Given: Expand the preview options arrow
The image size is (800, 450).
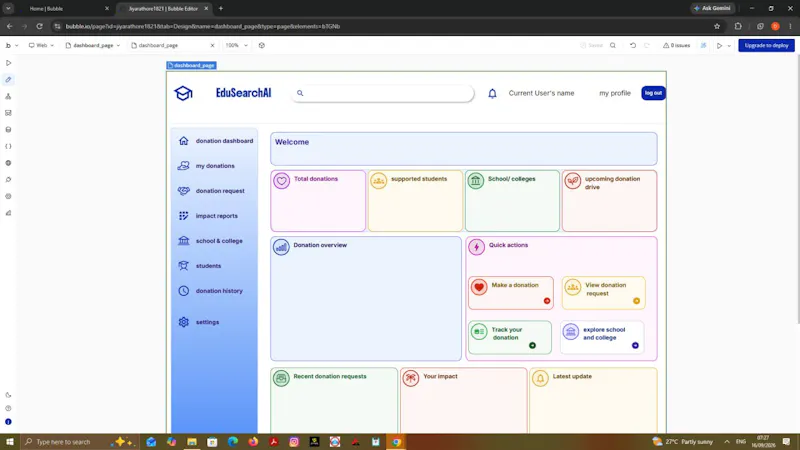Looking at the screenshot, I should tap(729, 45).
